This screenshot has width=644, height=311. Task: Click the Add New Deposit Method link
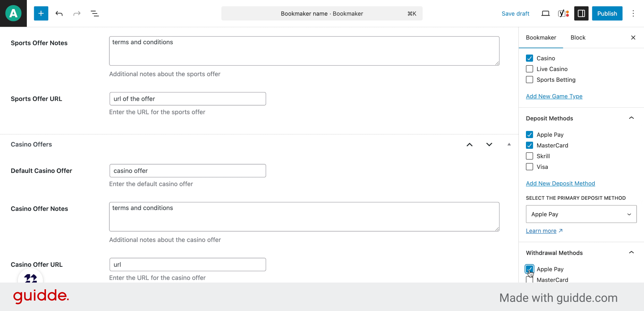tap(560, 183)
